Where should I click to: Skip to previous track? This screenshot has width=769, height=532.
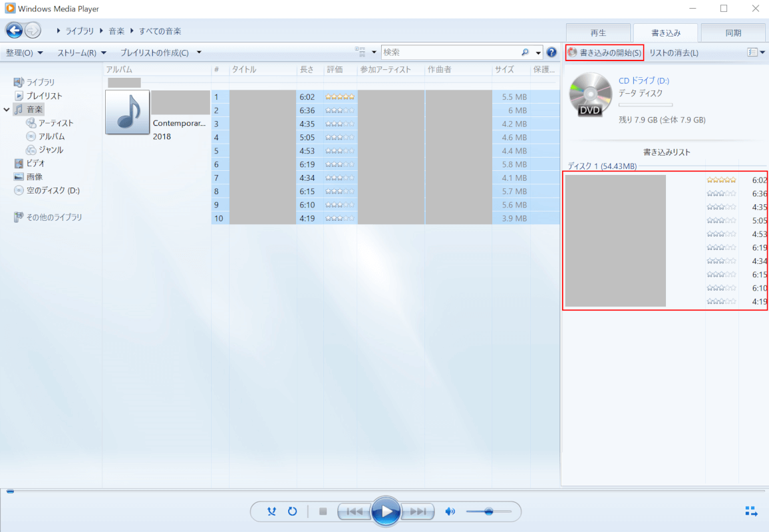point(355,511)
